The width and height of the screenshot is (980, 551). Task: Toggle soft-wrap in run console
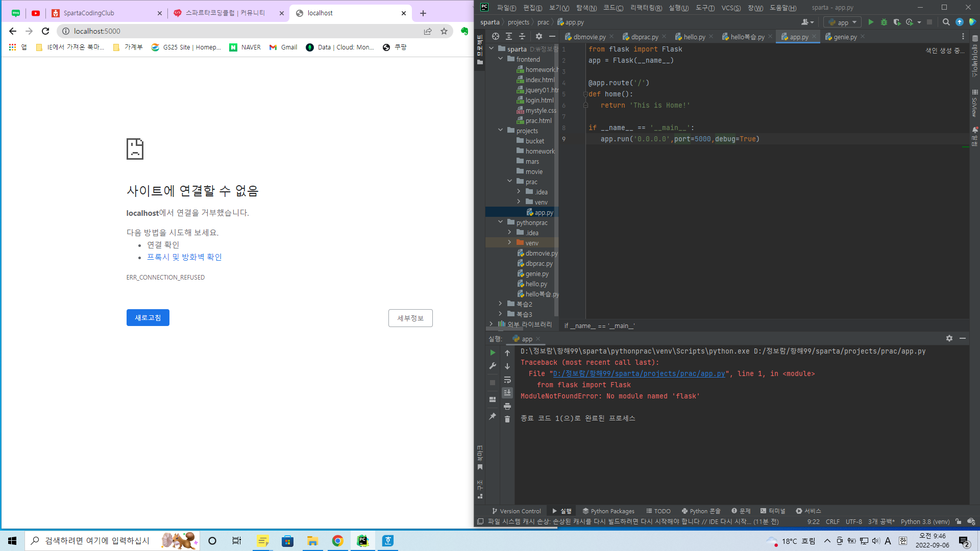click(507, 380)
